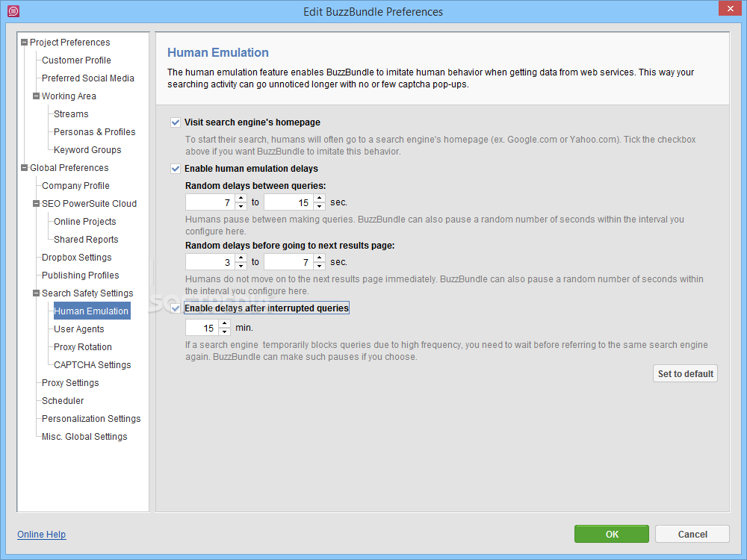Open Misc. Global Settings
The image size is (747, 560).
coord(84,437)
